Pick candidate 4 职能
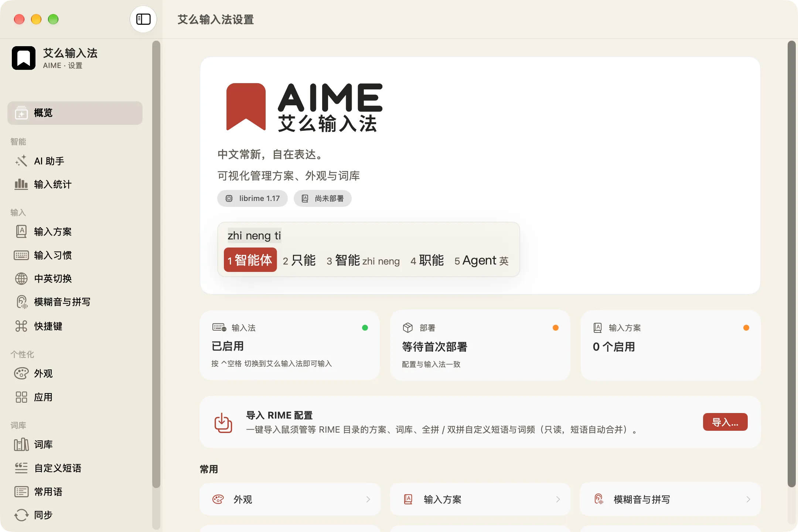The image size is (798, 532). point(427,260)
